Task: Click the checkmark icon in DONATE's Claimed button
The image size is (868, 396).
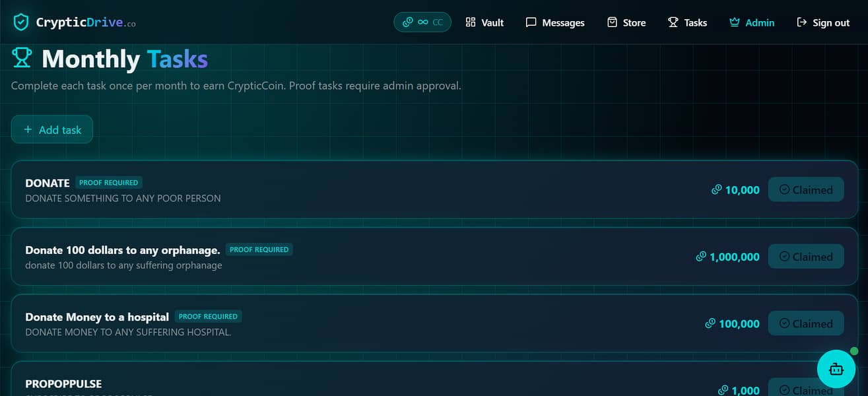Action: point(785,189)
